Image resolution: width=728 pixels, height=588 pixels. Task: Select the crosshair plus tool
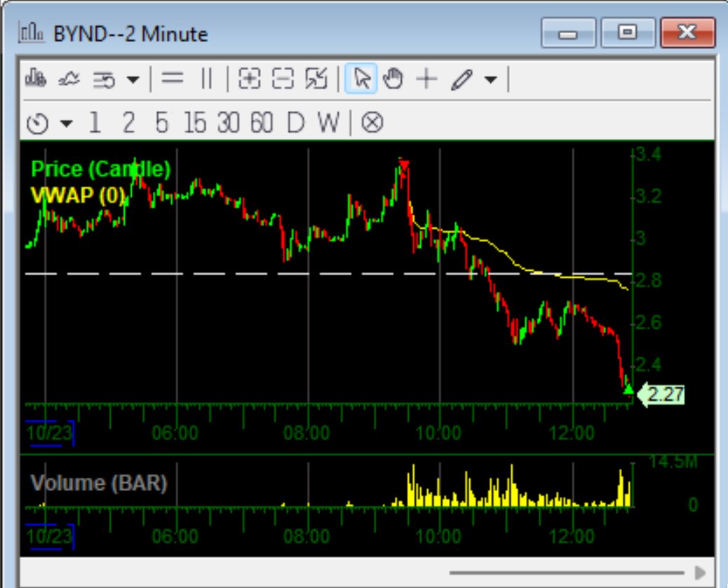coord(426,79)
